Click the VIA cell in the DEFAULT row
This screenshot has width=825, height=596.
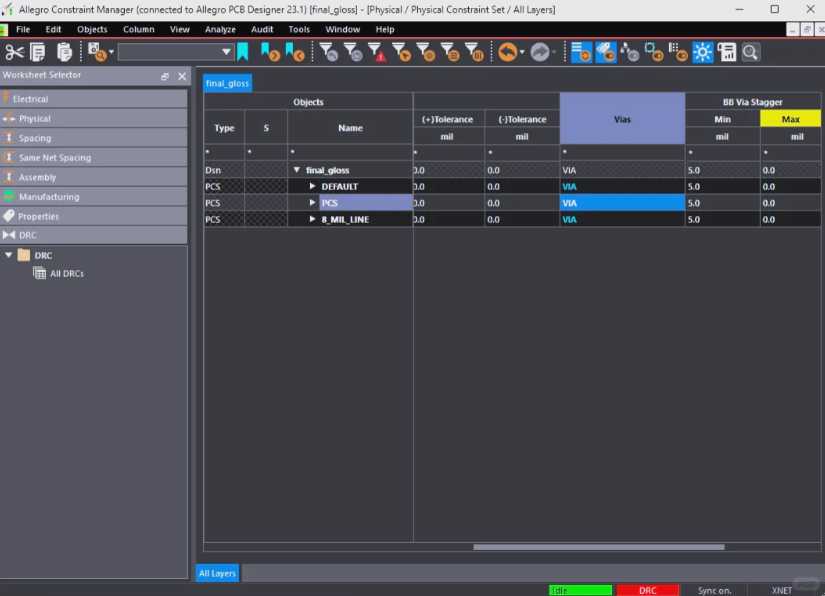pos(622,186)
